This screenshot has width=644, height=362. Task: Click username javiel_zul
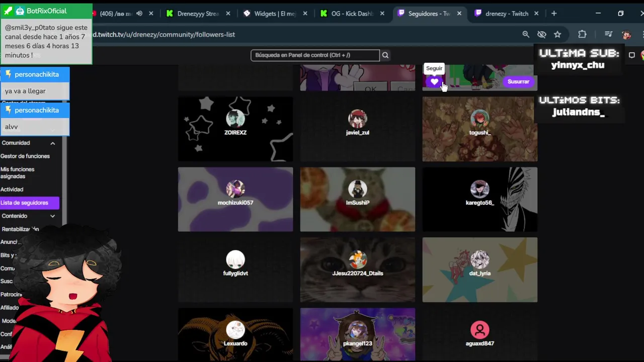coord(358,133)
